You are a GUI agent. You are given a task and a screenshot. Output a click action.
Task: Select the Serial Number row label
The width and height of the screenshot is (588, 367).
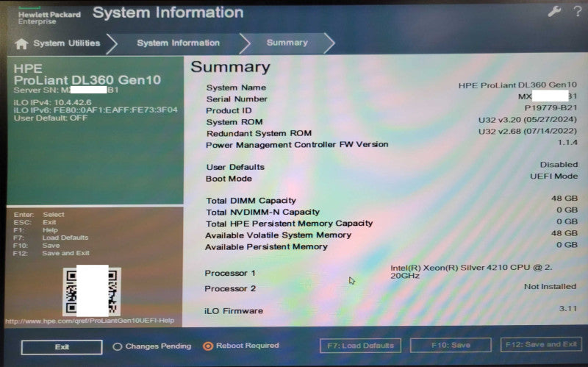pos(237,99)
